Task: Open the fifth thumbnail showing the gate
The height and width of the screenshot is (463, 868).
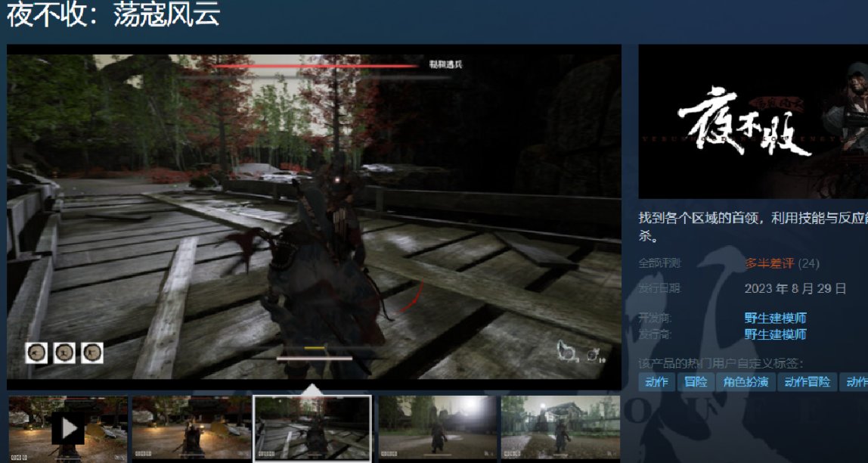Action: tap(560, 428)
